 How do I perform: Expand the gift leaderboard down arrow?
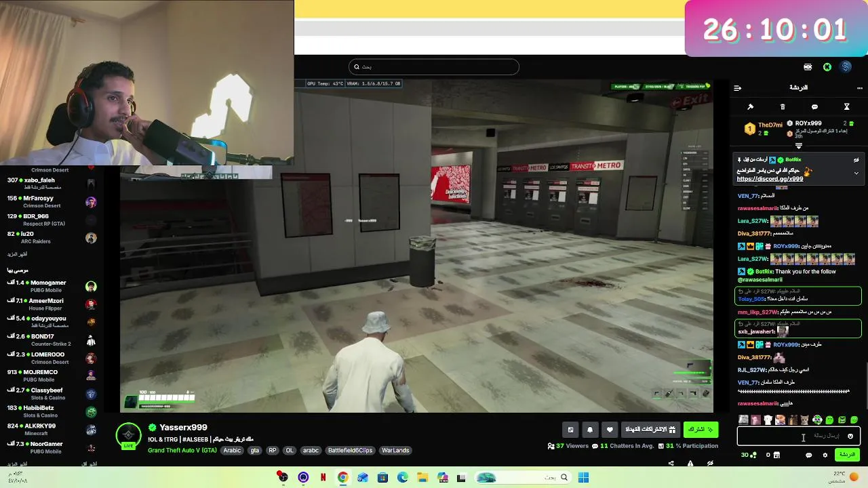point(798,146)
